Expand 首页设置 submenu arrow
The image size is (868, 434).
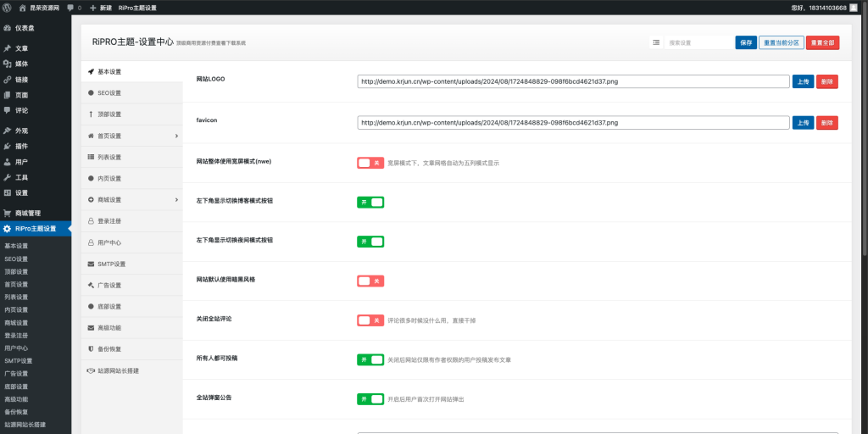coord(176,136)
